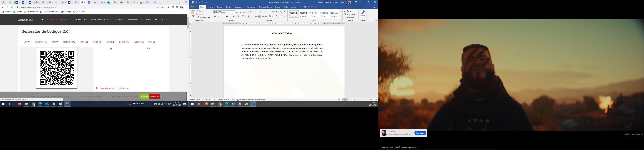Click Reemplazar in Word's Edición group
Image resolution: width=644 pixels, height=150 pixels.
click(350, 14)
